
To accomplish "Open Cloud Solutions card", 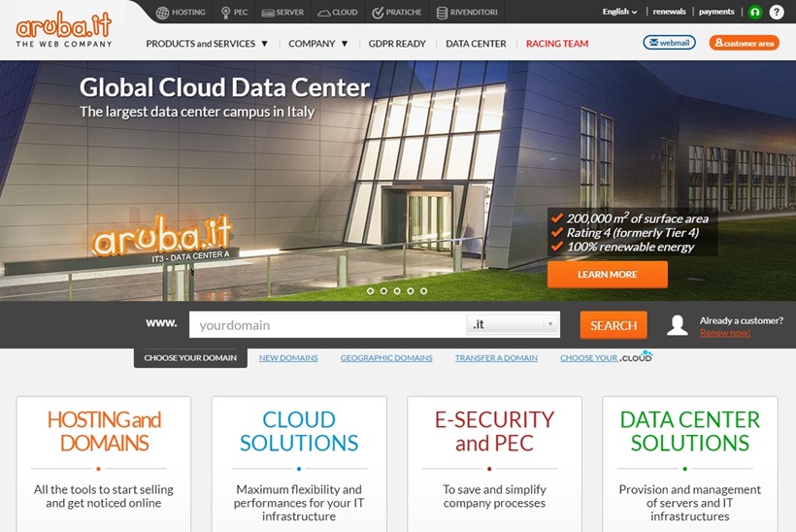I will tap(299, 464).
